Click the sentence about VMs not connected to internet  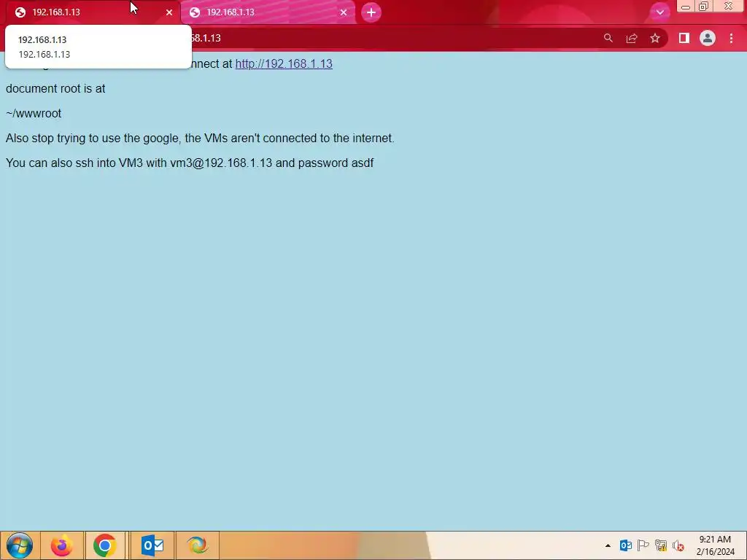click(x=200, y=138)
